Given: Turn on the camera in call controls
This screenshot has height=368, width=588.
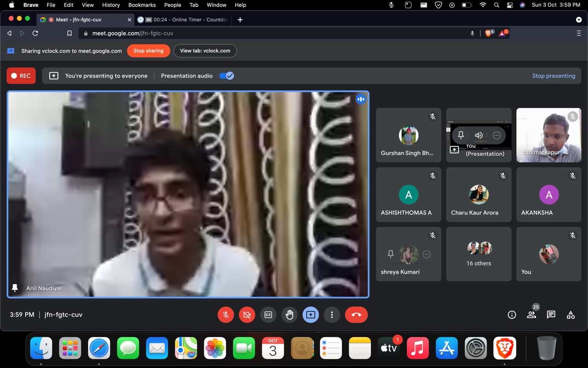Looking at the screenshot, I should [247, 315].
